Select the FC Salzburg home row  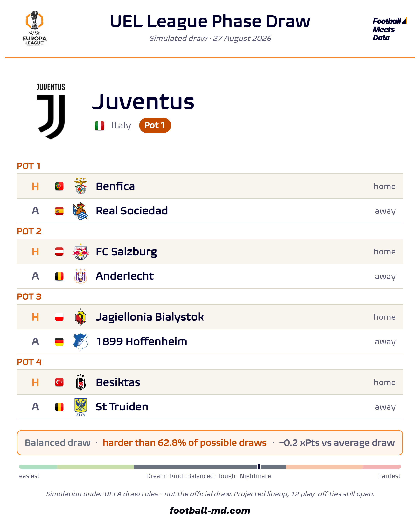point(210,252)
